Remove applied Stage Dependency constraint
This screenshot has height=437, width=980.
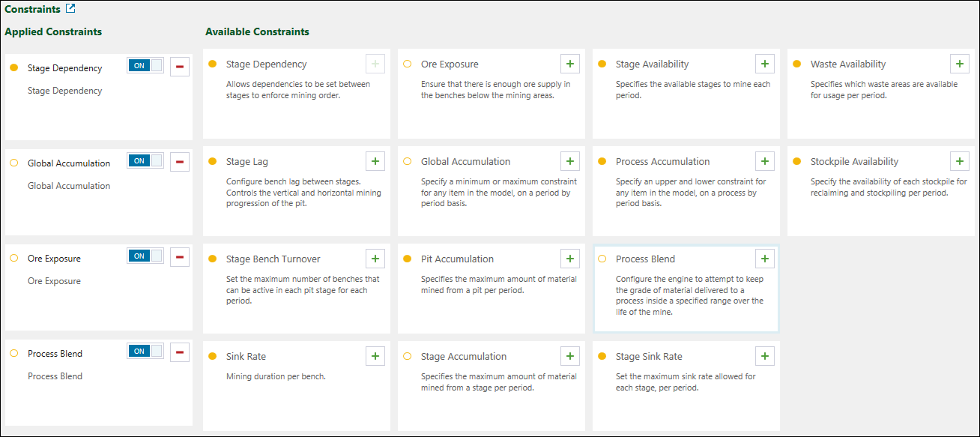[x=180, y=66]
